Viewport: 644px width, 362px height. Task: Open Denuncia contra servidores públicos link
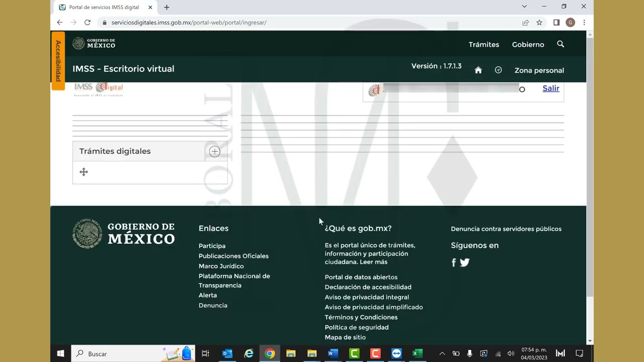pyautogui.click(x=506, y=229)
